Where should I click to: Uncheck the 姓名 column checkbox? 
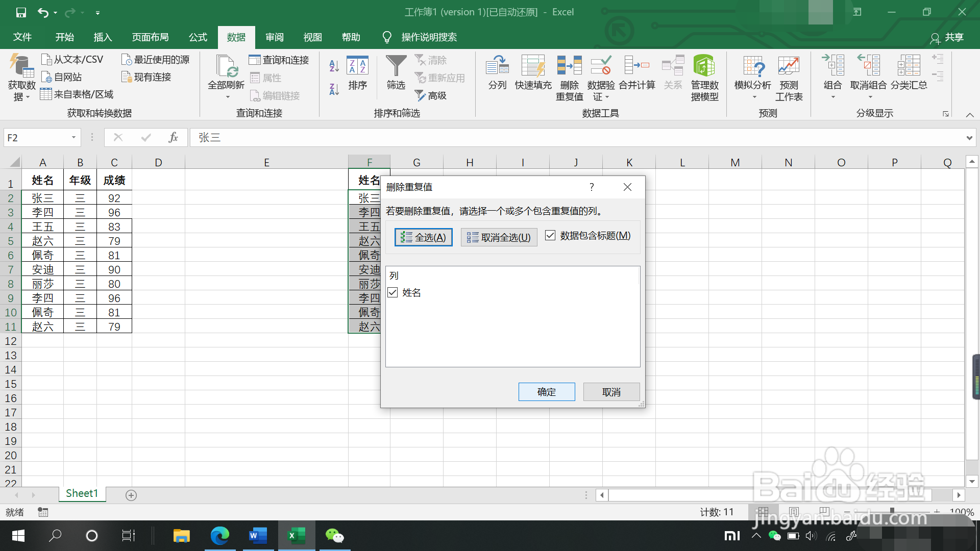pos(393,292)
